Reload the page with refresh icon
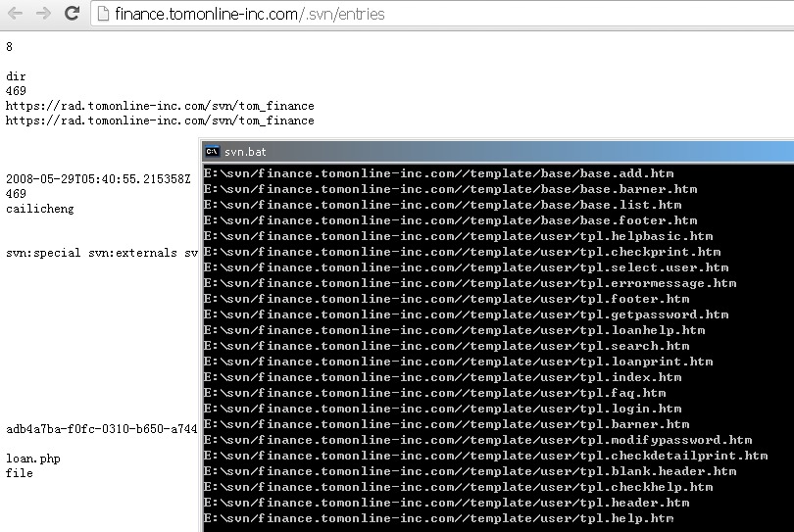Image resolution: width=794 pixels, height=532 pixels. point(72,13)
